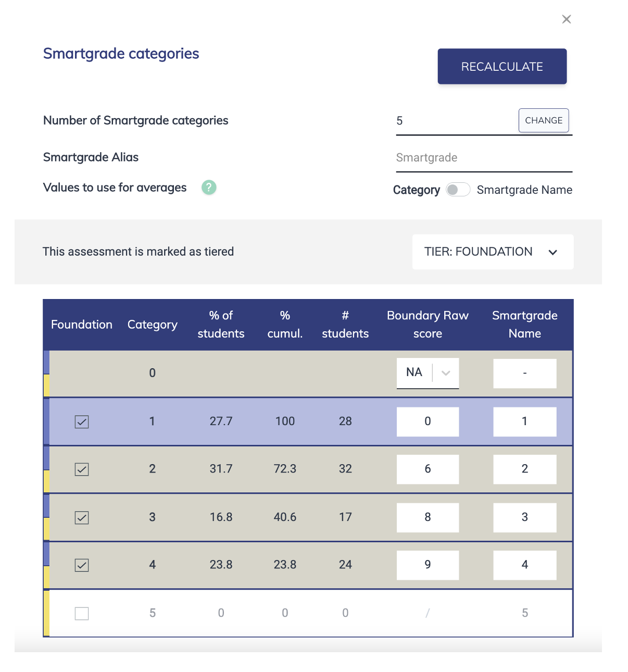This screenshot has height=672, width=628.
Task: Expand the NA boundary score dropdown for category 0
Action: coord(446,373)
